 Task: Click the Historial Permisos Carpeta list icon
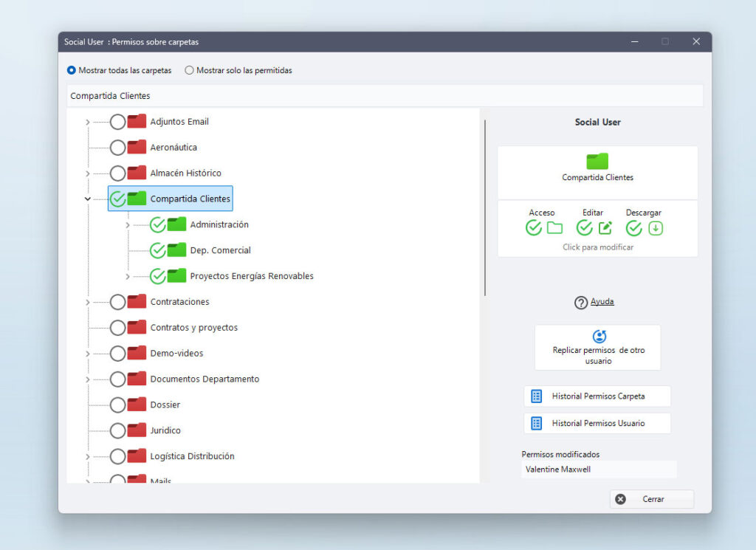537,396
